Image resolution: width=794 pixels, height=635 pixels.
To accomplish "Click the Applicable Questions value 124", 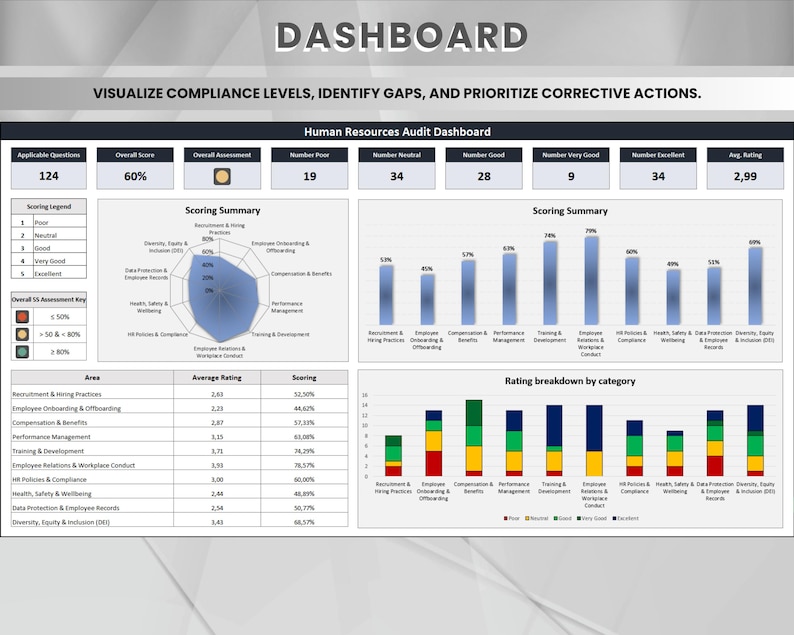I will click(x=49, y=176).
